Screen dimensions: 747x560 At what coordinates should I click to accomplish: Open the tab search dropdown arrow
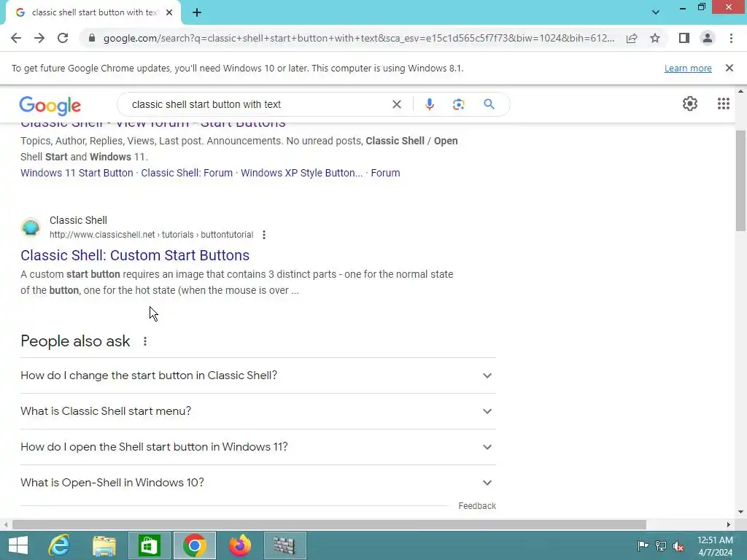(x=656, y=12)
